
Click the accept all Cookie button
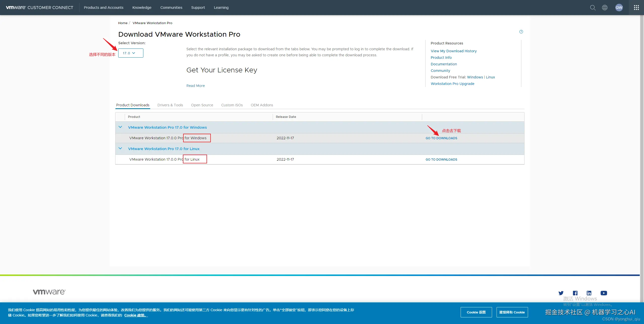point(512,312)
